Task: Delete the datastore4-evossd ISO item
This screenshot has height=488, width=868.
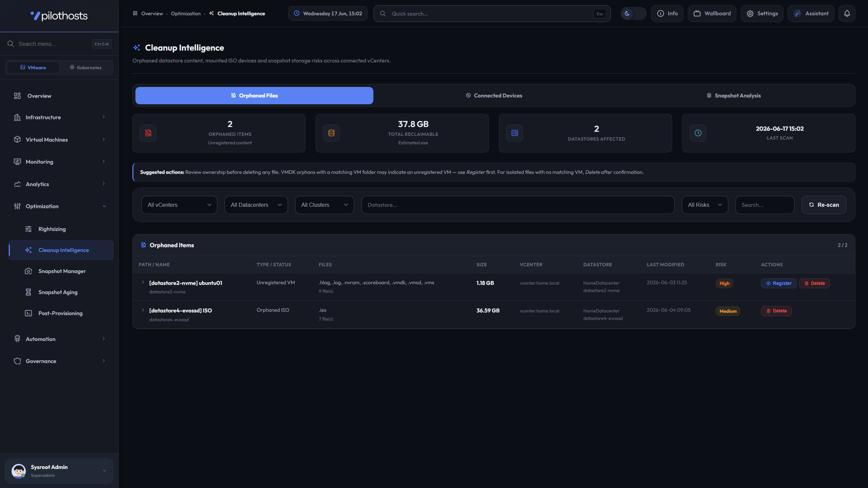Action: click(776, 311)
